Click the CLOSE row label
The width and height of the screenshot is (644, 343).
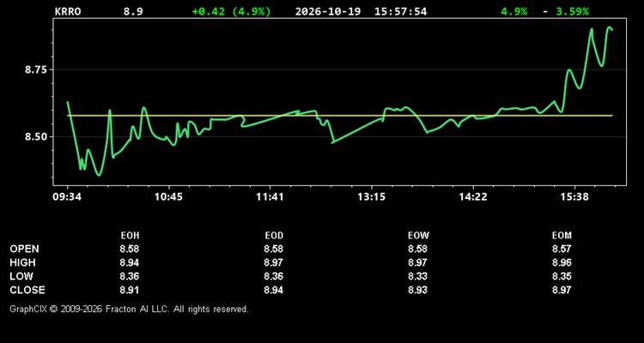coord(27,290)
